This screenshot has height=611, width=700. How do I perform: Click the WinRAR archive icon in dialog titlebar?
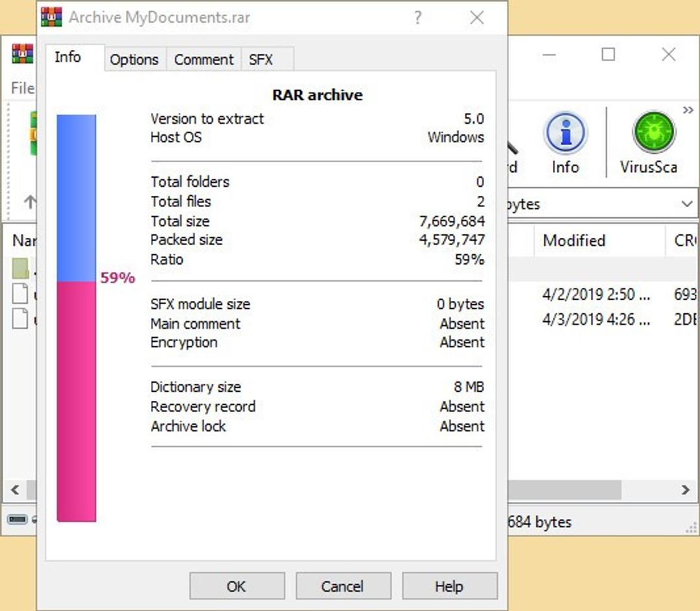(52, 16)
